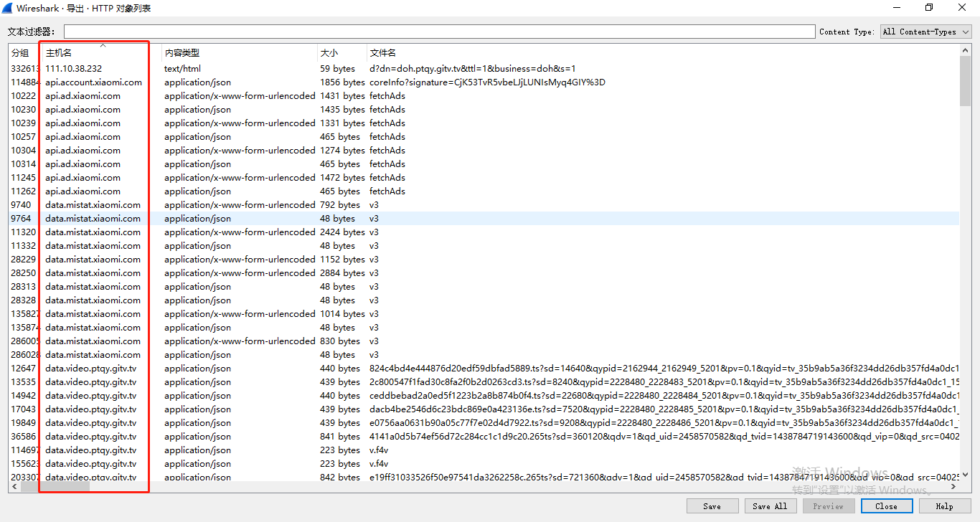Click the "1435 bytes" size cell
Viewport: 980px width, 522px height.
pos(343,110)
